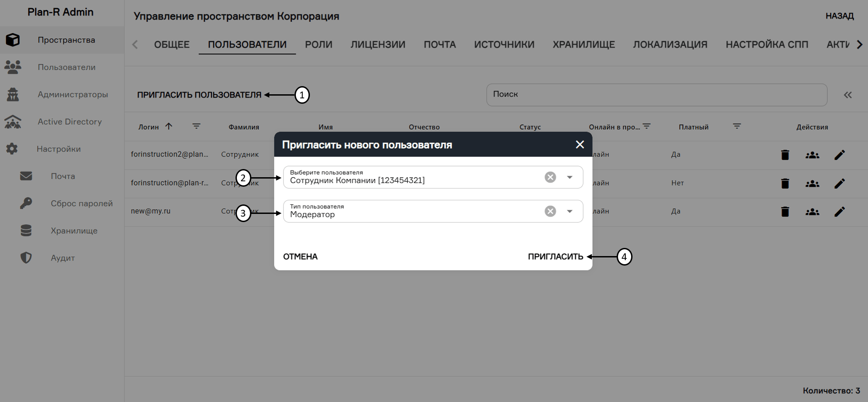Click the edit pencil for forinstruction@plan-r user
Screen dimensions: 868x402
pyautogui.click(x=839, y=184)
